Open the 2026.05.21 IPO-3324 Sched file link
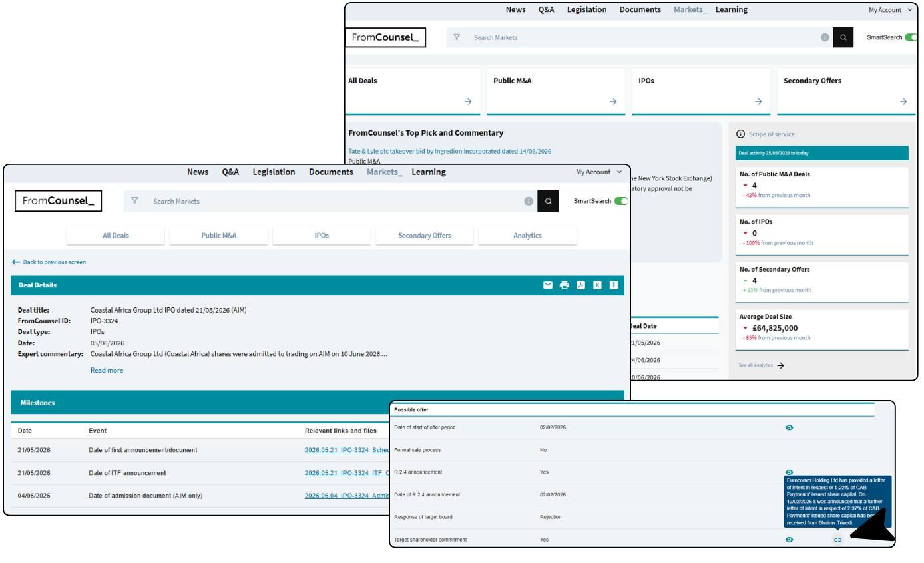 (x=347, y=450)
